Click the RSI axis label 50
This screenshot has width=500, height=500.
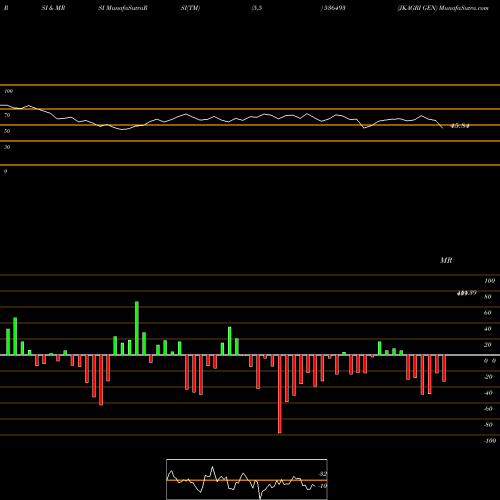click(7, 131)
